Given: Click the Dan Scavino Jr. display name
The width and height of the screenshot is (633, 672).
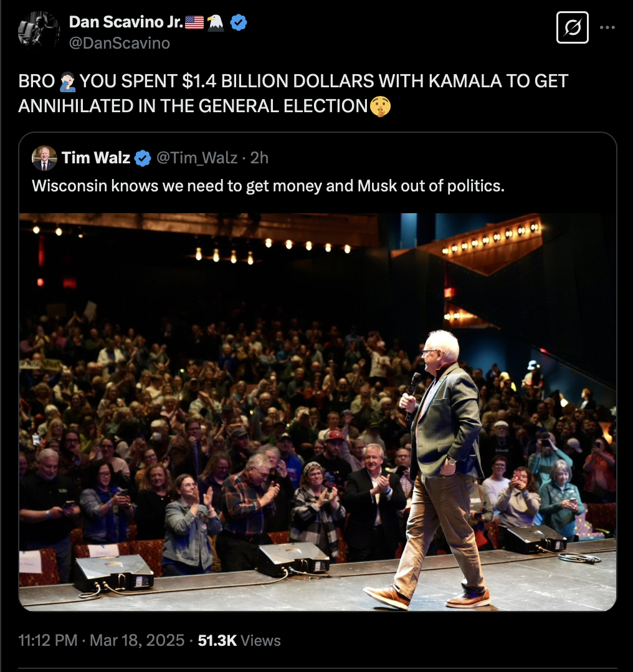Looking at the screenshot, I should point(126,22).
